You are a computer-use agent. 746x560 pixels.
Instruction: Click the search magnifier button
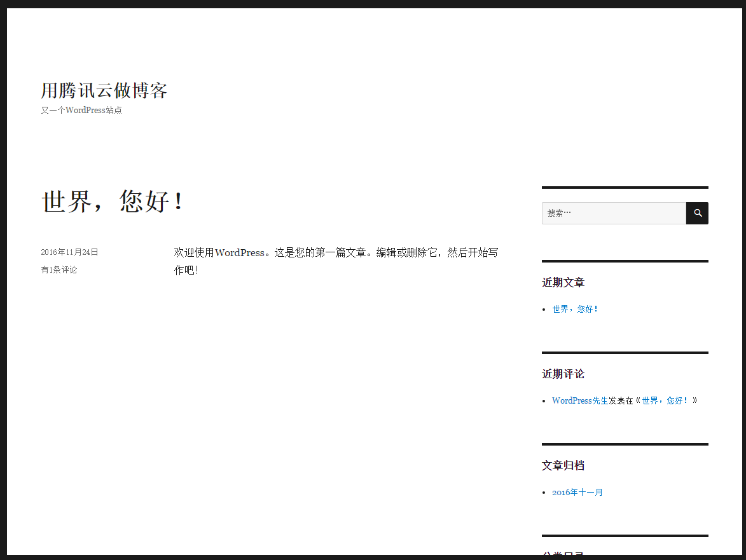pyautogui.click(x=697, y=213)
